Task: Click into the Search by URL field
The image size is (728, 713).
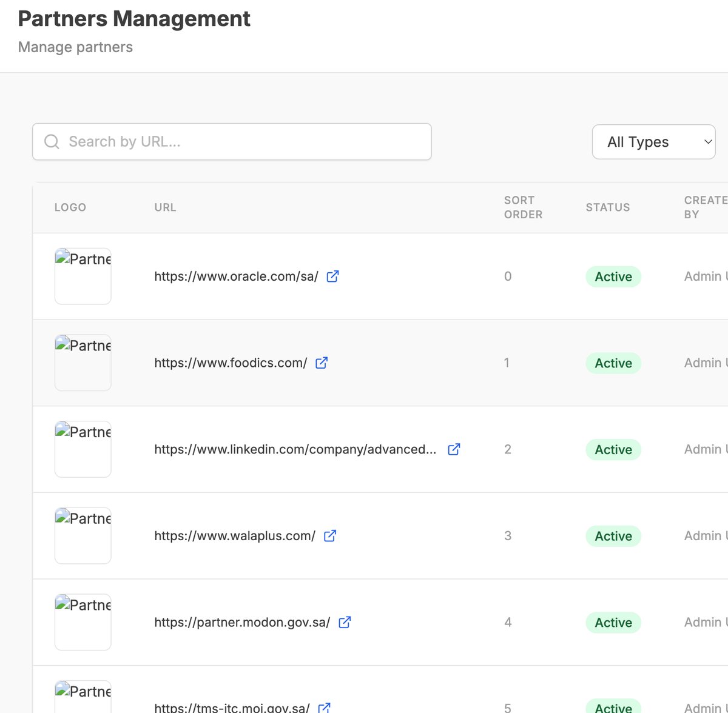Action: pos(243,142)
